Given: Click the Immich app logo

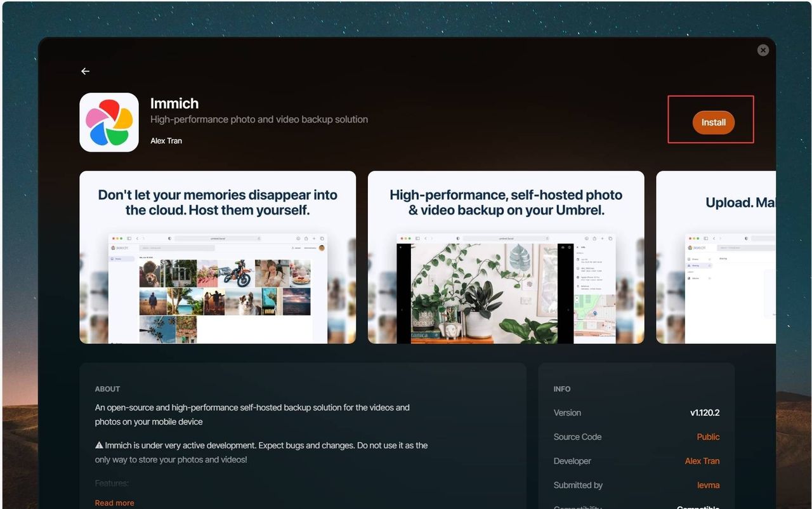Looking at the screenshot, I should [109, 122].
